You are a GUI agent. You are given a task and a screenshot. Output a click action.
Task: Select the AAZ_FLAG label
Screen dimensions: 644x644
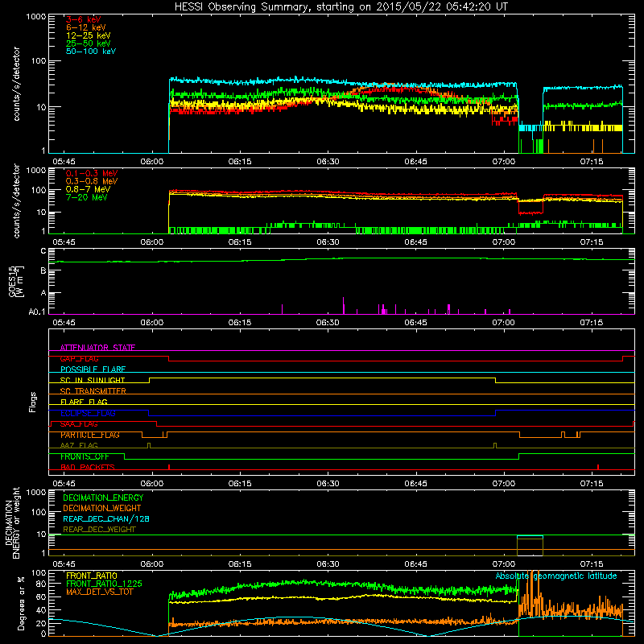(79, 446)
